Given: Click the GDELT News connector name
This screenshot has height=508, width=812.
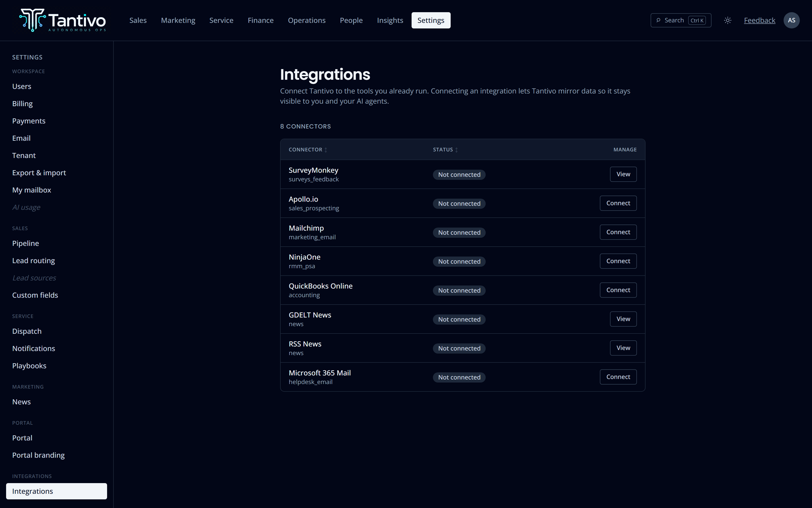Looking at the screenshot, I should coord(310,315).
